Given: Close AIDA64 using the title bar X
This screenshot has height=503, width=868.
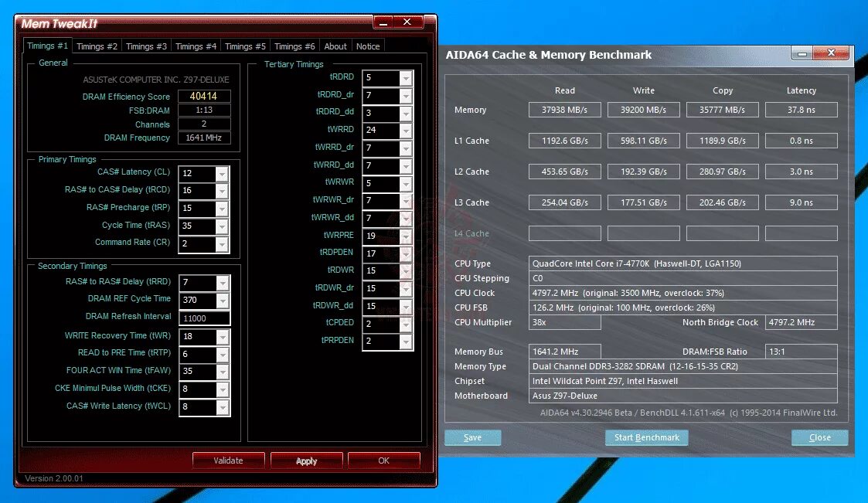Looking at the screenshot, I should pos(831,53).
